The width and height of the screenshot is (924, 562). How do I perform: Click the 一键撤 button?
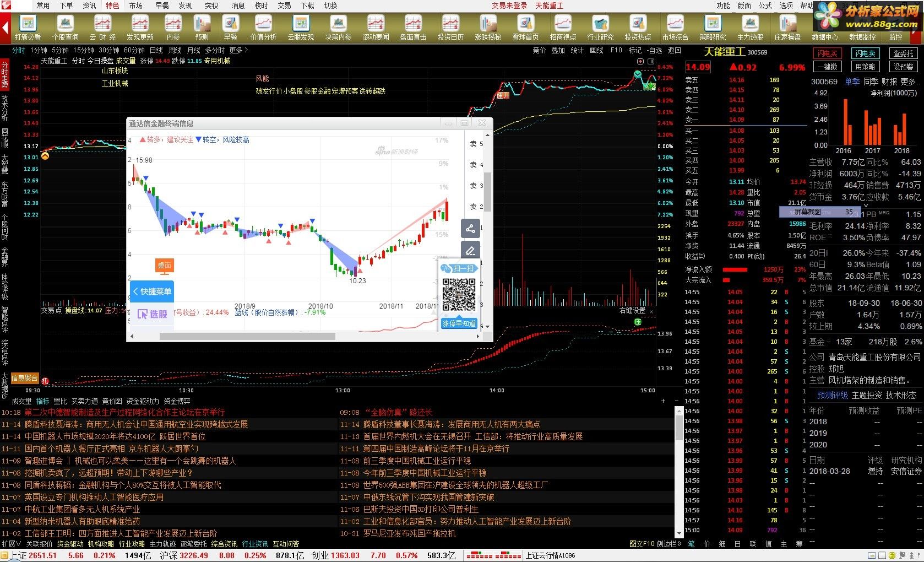[827, 67]
